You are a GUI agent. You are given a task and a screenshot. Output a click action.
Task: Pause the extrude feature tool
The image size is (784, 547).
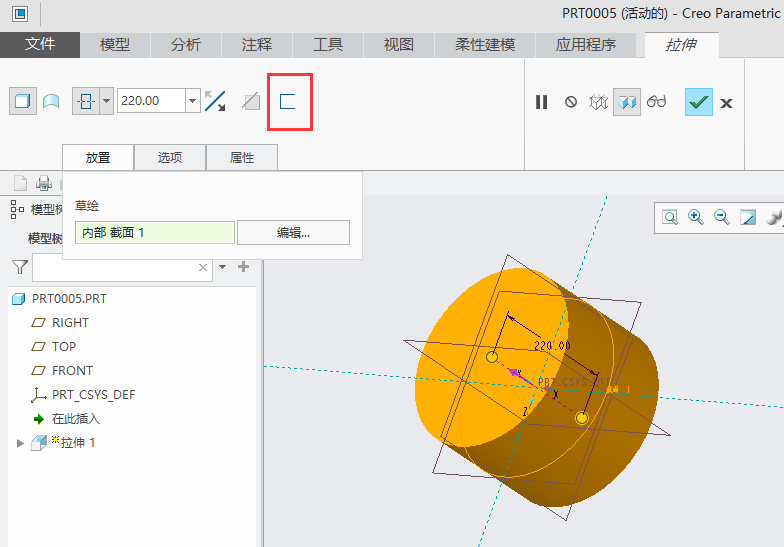(542, 102)
